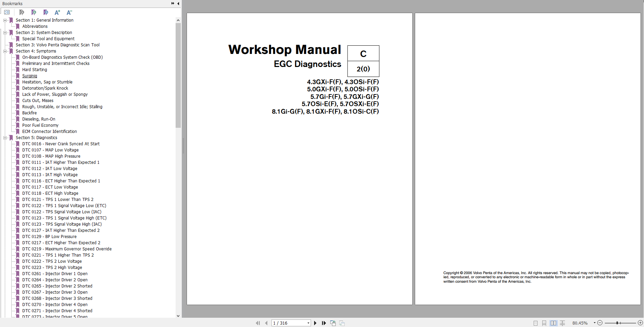Open DTC 0016 - Never Crank Synced At Start
The image size is (644, 327).
[61, 144]
